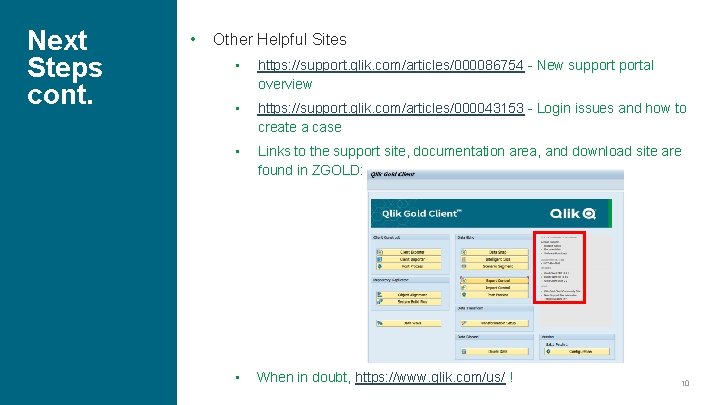This screenshot has width=720, height=405.
Task: Open the support.qlik.com/articles/000043153 link
Action: tap(391, 108)
